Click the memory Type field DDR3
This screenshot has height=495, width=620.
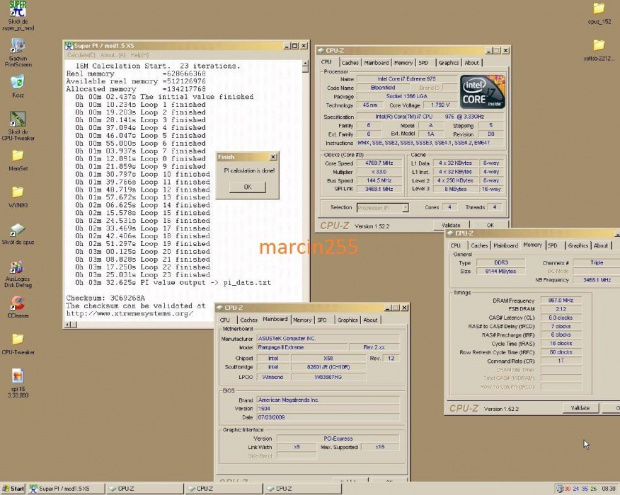coord(501,263)
